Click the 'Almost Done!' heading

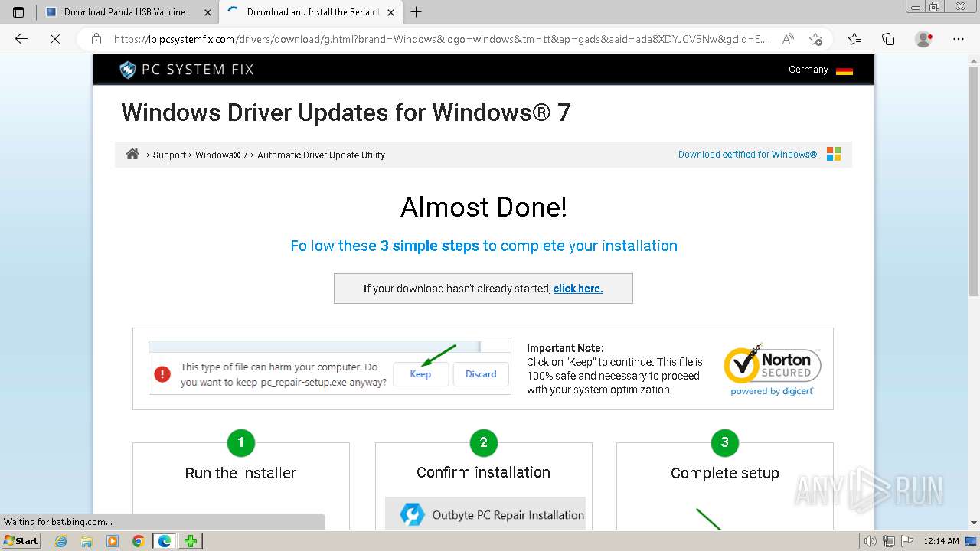[484, 207]
